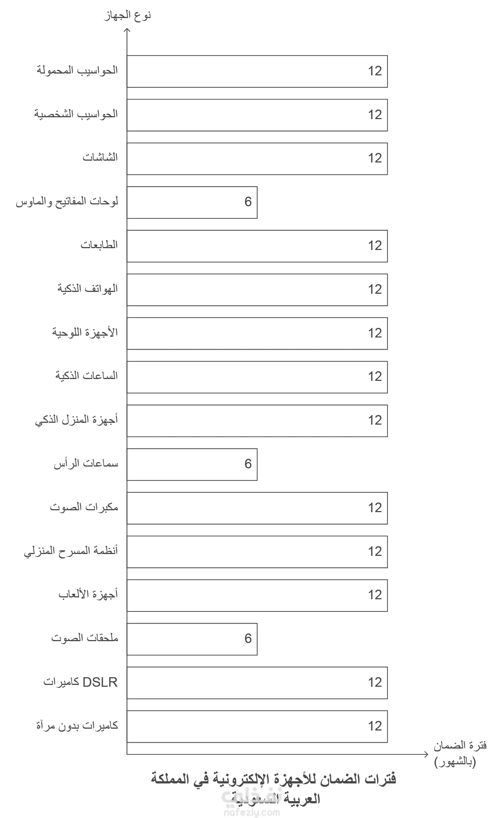This screenshot has width=504, height=818.
Task: Click the الحواسيب المحمولة bar
Action: [257, 71]
